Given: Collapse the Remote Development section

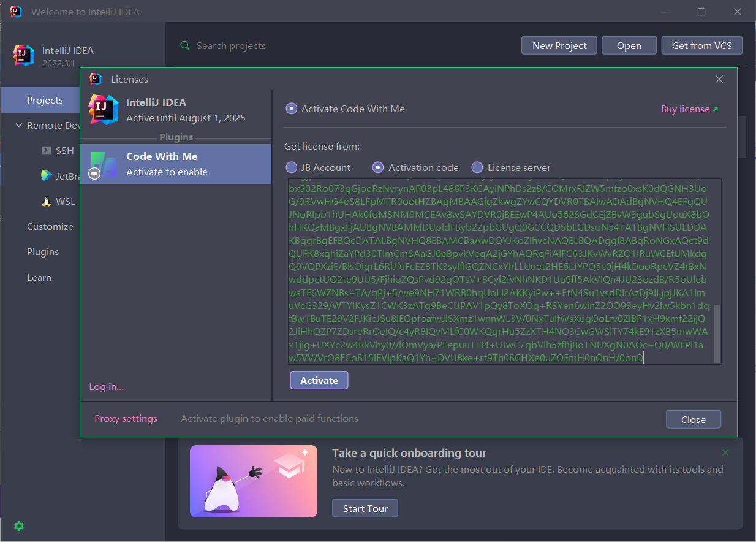Looking at the screenshot, I should click(x=19, y=125).
